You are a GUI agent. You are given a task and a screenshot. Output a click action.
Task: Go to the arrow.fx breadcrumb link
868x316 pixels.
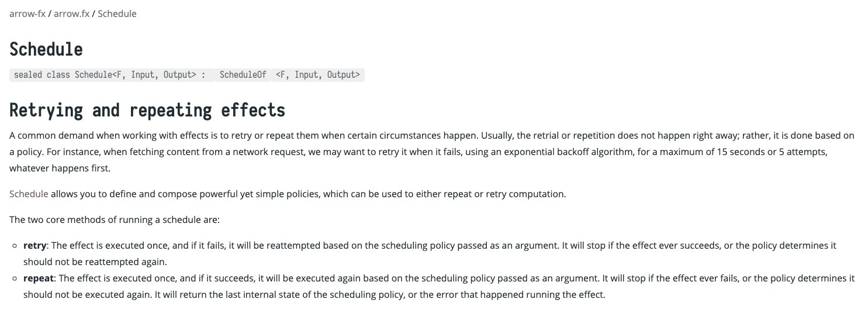click(x=71, y=13)
